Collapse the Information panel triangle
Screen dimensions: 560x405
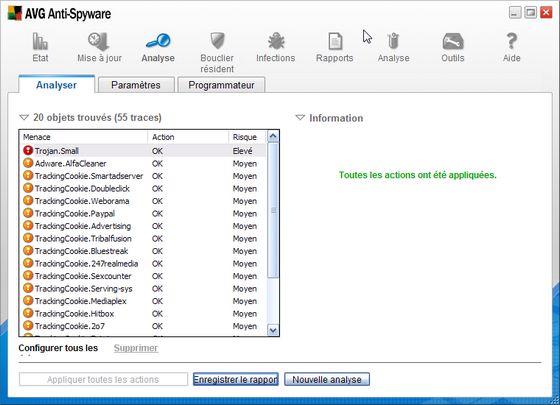tap(300, 118)
